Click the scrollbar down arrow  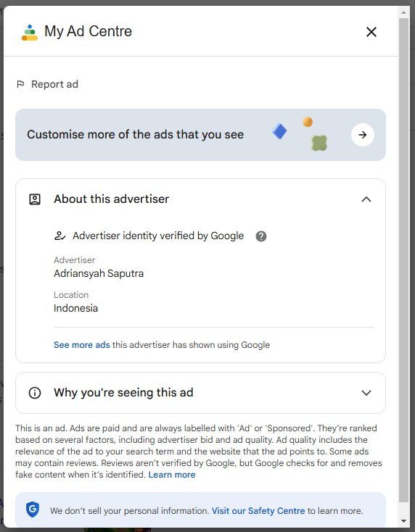pyautogui.click(x=403, y=521)
